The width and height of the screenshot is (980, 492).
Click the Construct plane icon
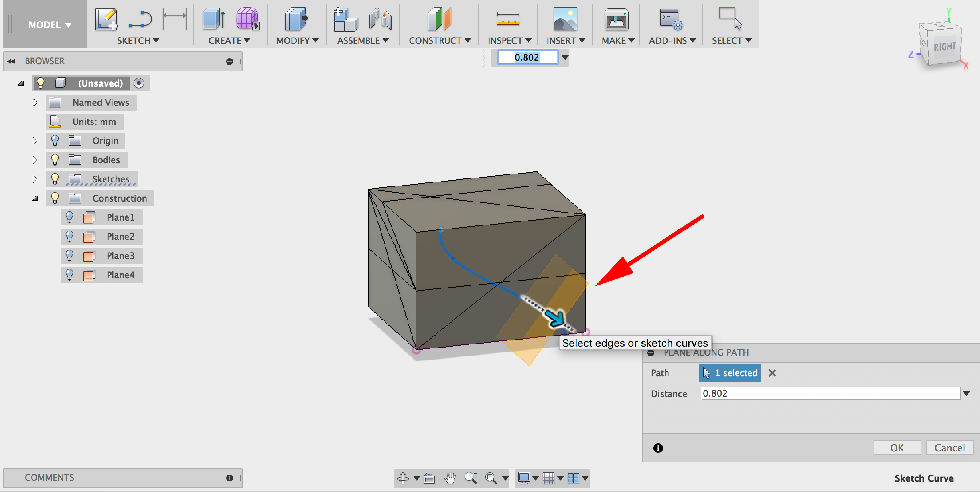[439, 19]
